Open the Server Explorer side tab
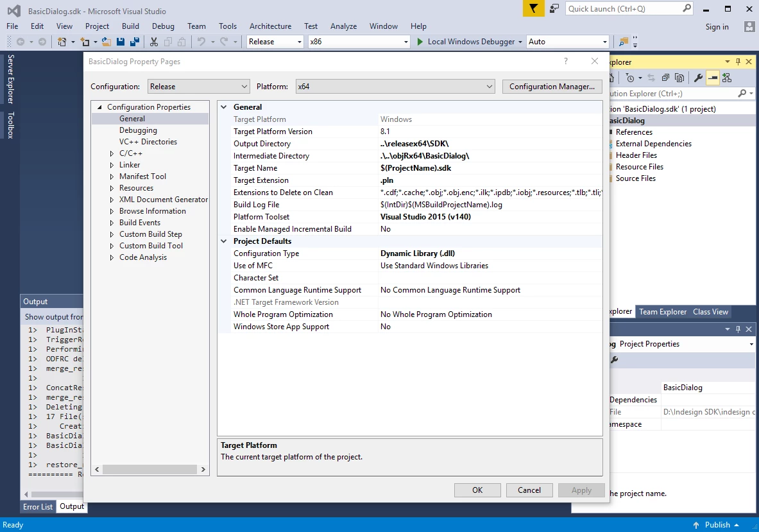The width and height of the screenshot is (759, 532). coord(11,80)
